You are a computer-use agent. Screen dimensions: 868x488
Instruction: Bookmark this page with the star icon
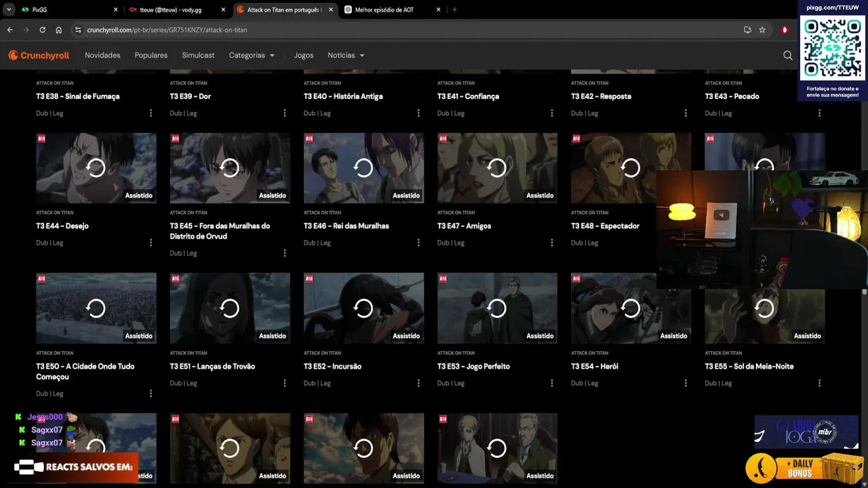point(762,30)
